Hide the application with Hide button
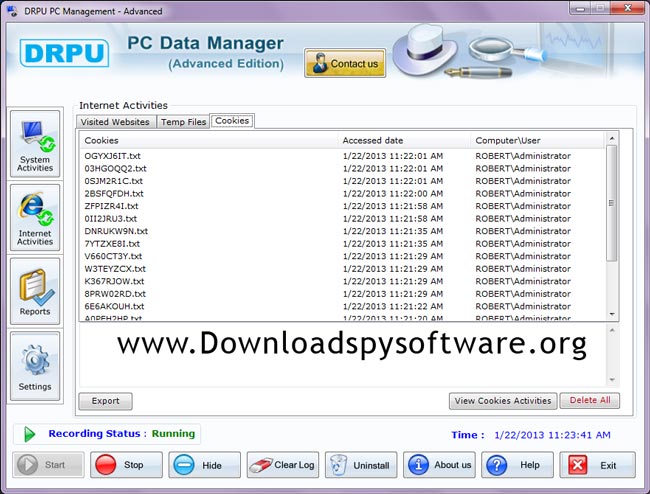Viewport: 650px width, 494px height. (x=204, y=465)
